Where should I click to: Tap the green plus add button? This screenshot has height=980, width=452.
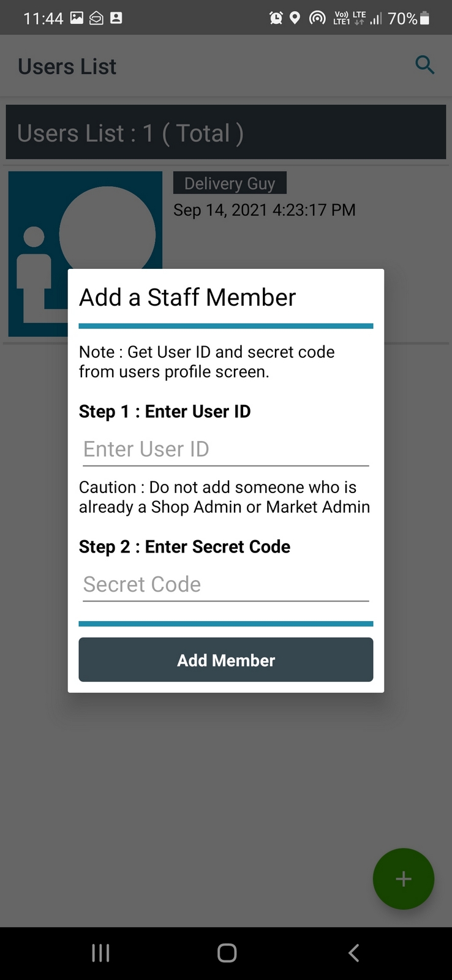point(403,879)
